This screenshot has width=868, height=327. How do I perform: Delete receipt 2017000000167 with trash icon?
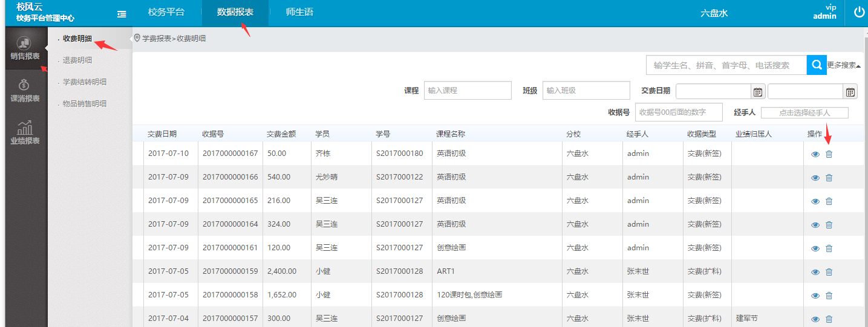point(829,154)
